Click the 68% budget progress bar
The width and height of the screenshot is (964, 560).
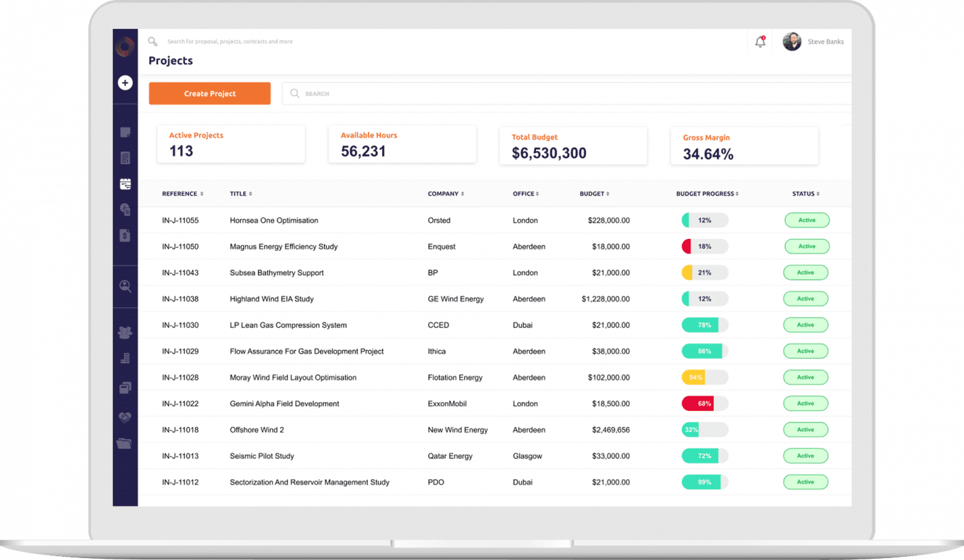[x=704, y=404]
